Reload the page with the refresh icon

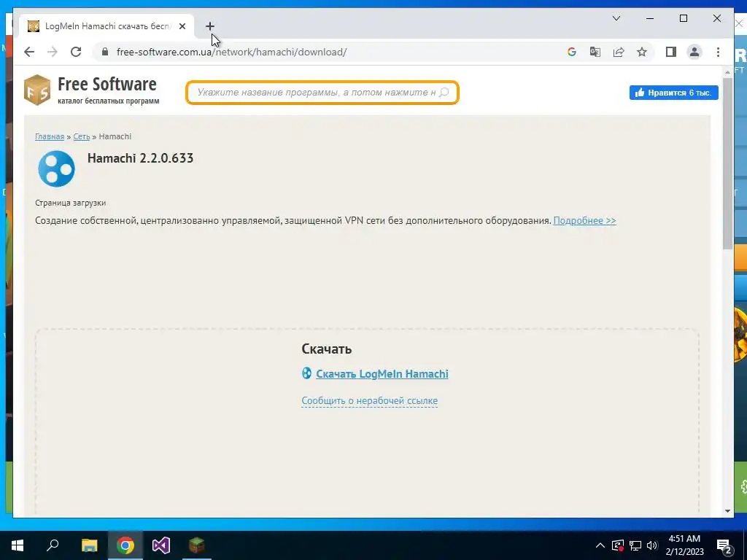tap(76, 52)
